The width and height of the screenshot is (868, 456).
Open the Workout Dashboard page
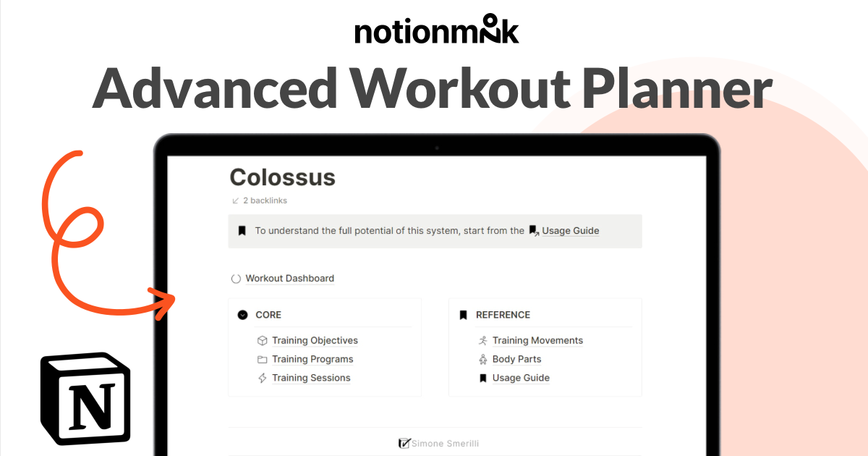point(290,278)
